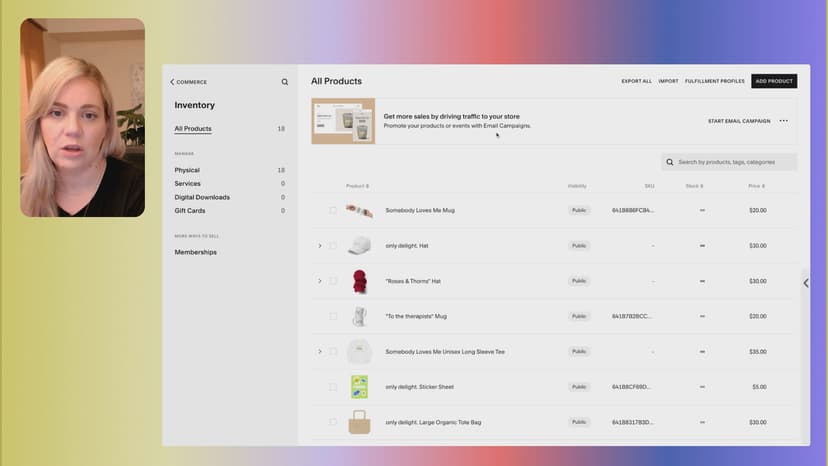Screen dimensions: 828x466
Task: Expand the only delight. Hat variants
Action: [x=320, y=246]
